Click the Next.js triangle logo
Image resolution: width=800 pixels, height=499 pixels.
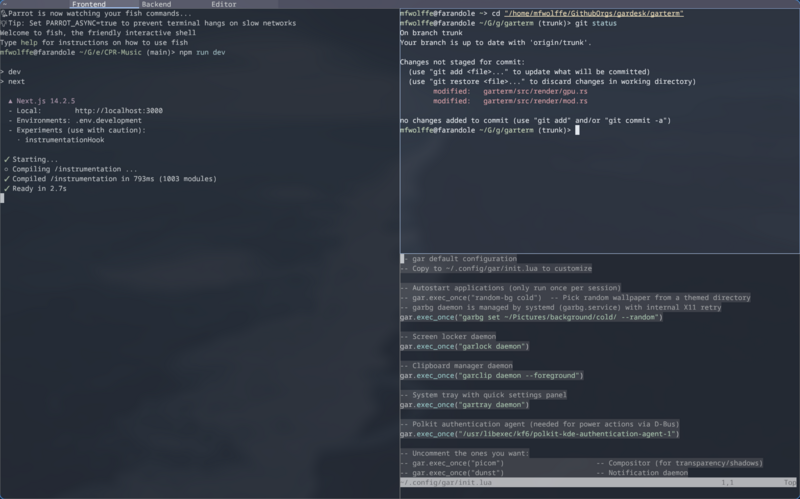(10, 101)
